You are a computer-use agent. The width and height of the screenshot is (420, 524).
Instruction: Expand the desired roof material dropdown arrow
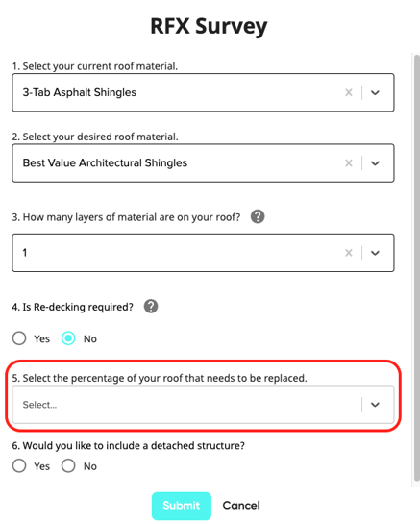[375, 163]
